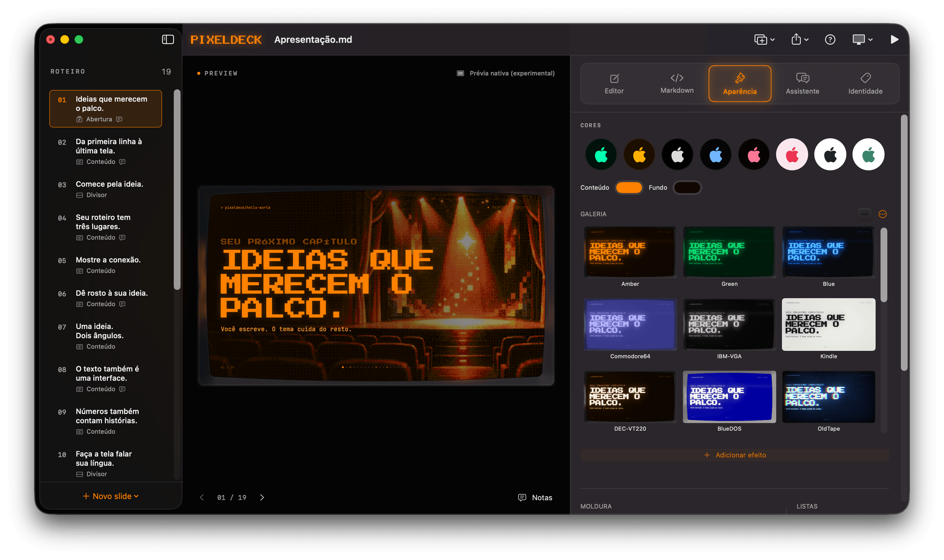This screenshot has width=944, height=560.
Task: Switch to the Markdown tab
Action: coord(677,84)
